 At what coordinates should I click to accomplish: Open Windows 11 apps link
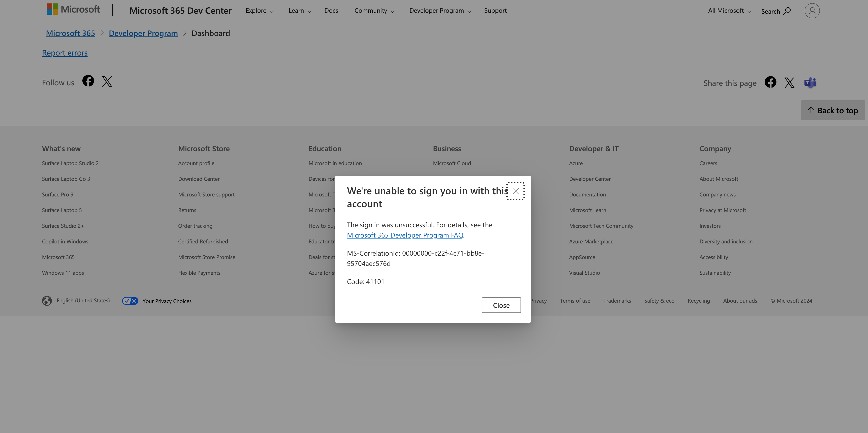(x=63, y=273)
